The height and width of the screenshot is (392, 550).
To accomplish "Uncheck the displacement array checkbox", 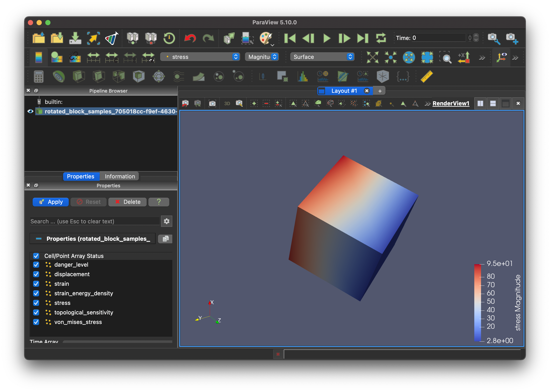I will [x=36, y=274].
